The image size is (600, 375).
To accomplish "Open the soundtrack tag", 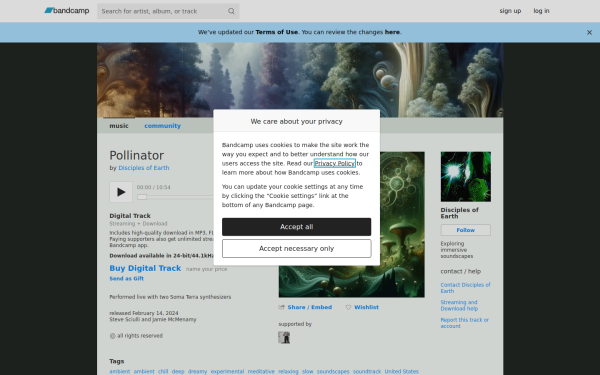I will [x=367, y=372].
